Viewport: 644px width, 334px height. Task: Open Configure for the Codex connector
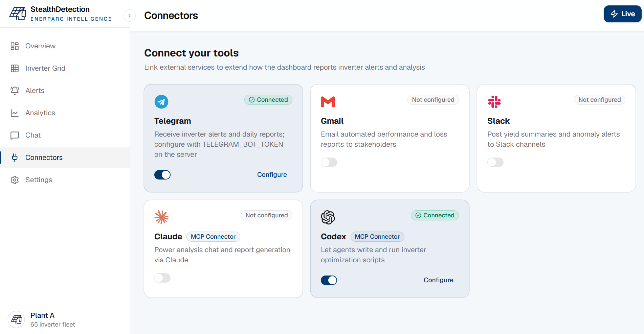[439, 280]
